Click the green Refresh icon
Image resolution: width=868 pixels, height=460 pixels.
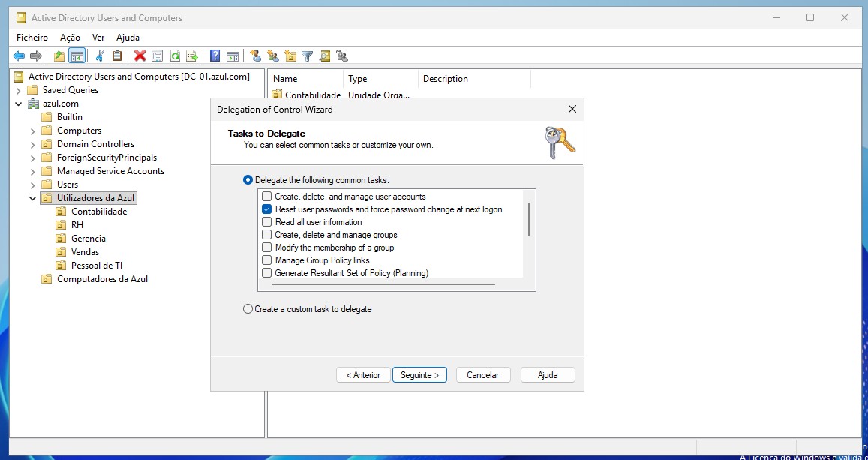click(x=175, y=56)
